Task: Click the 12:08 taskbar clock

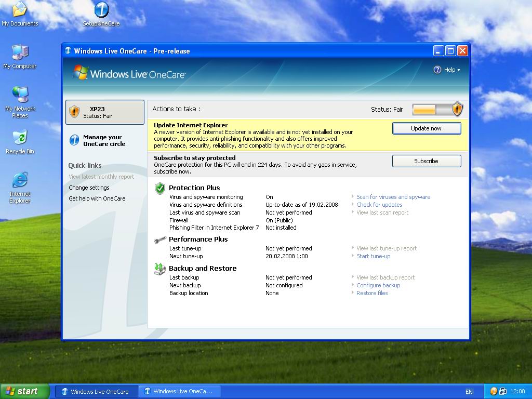Action: [x=517, y=391]
